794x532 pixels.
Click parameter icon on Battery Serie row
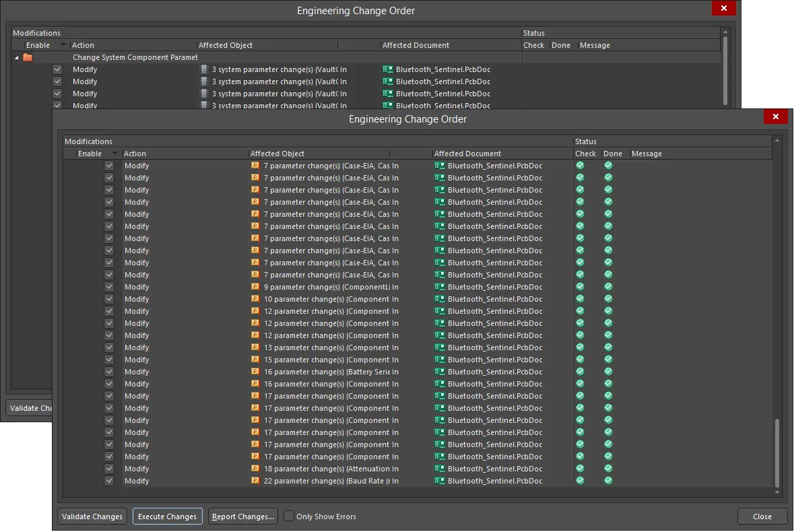click(x=255, y=372)
